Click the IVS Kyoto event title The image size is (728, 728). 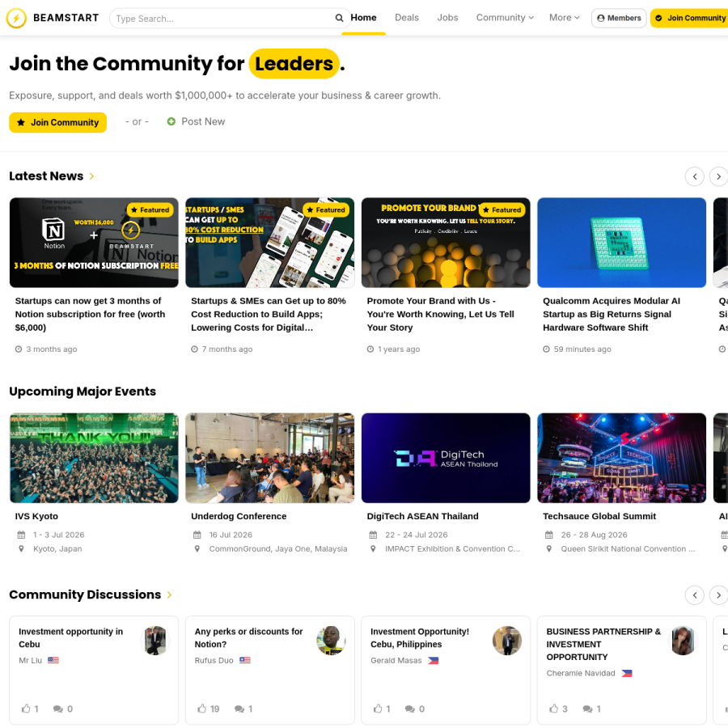(x=36, y=516)
